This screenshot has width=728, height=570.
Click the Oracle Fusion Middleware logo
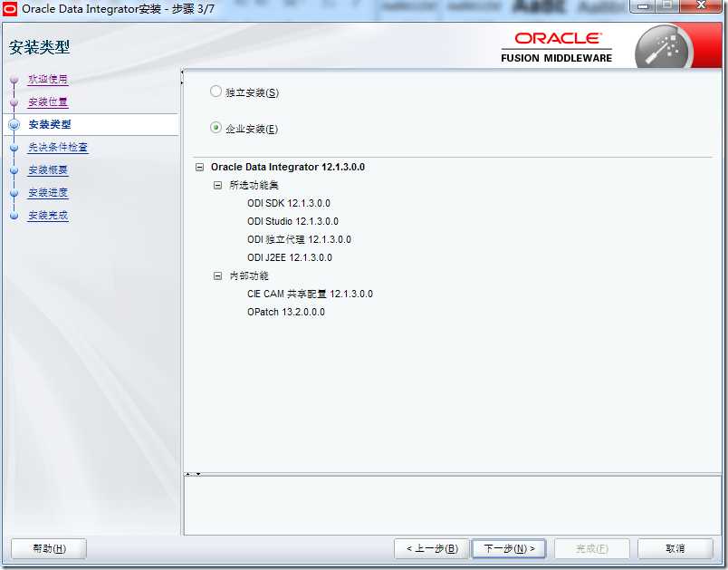click(x=556, y=47)
